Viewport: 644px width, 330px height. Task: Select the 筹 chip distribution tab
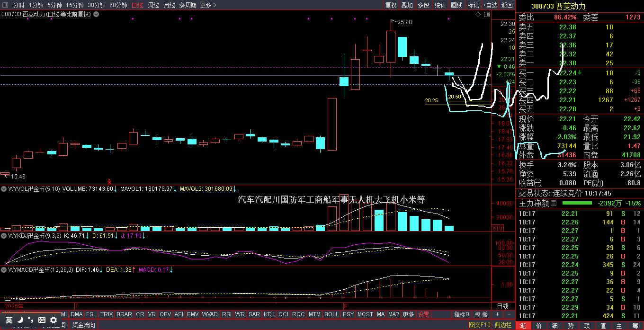(x=635, y=325)
